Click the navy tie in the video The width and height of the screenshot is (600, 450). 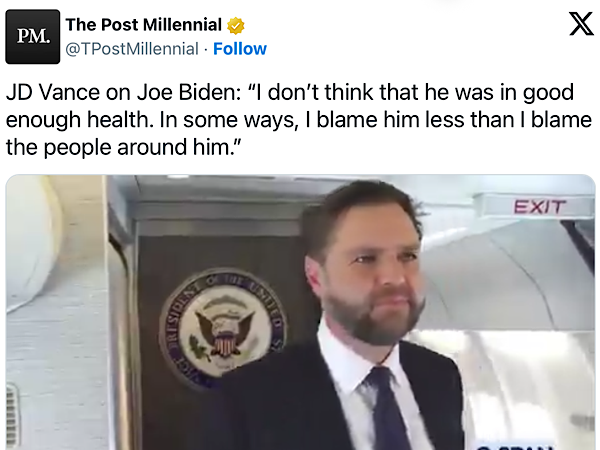386,410
